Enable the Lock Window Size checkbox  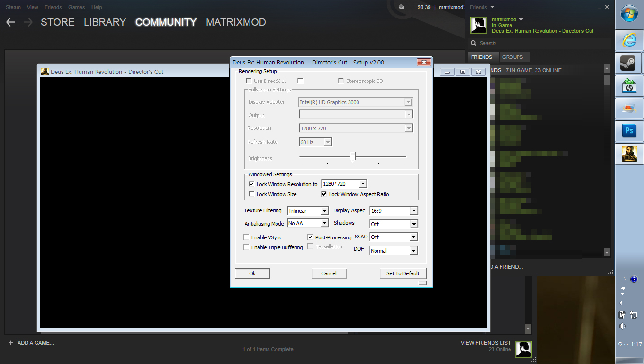(251, 194)
